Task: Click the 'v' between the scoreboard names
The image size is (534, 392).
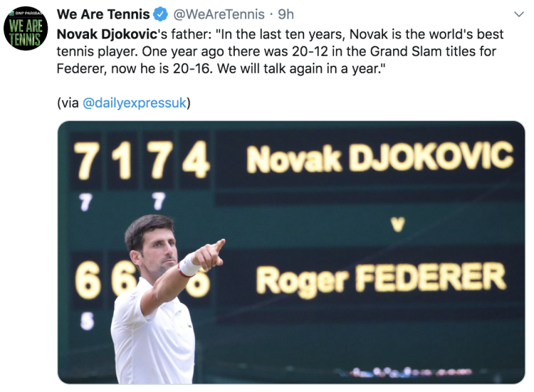Action: tap(397, 224)
